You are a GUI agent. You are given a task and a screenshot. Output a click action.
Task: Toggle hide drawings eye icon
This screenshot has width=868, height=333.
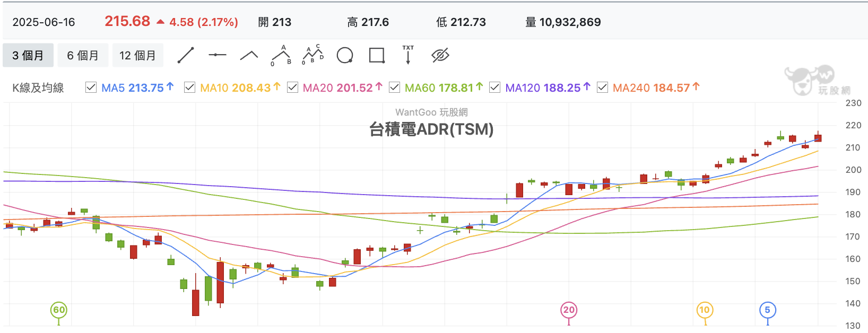pos(440,55)
